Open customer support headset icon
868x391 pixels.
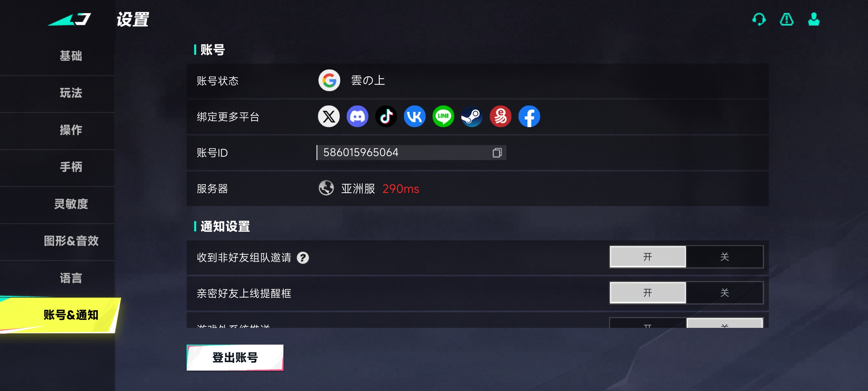point(759,19)
